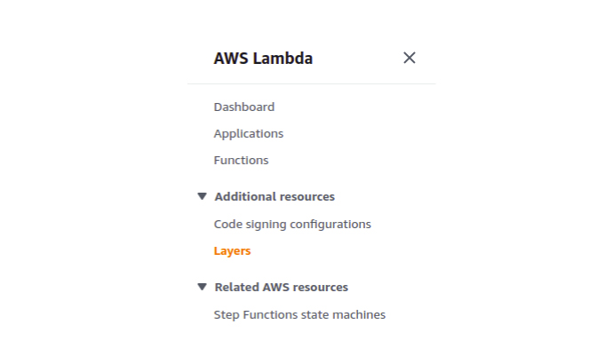
Task: Open Step Functions state machines
Action: coord(299,315)
